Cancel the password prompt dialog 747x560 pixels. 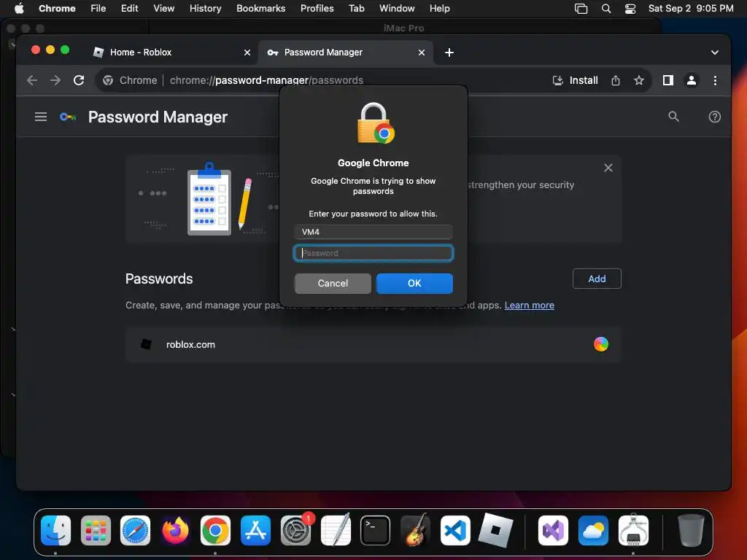[x=333, y=284]
